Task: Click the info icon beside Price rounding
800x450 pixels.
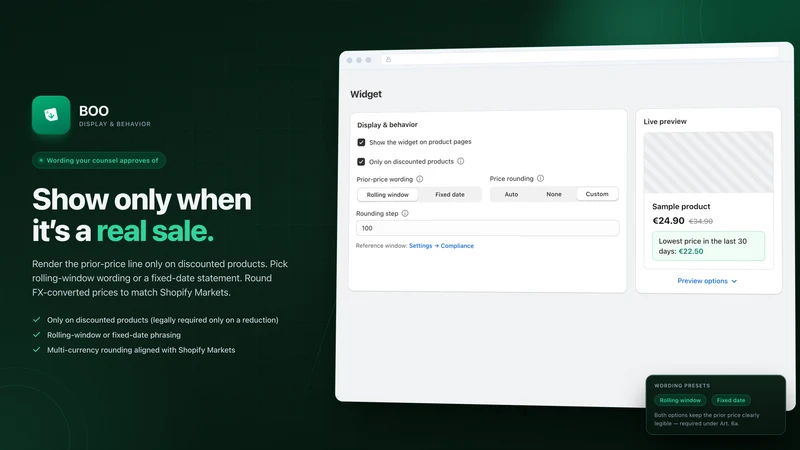Action: tap(540, 179)
